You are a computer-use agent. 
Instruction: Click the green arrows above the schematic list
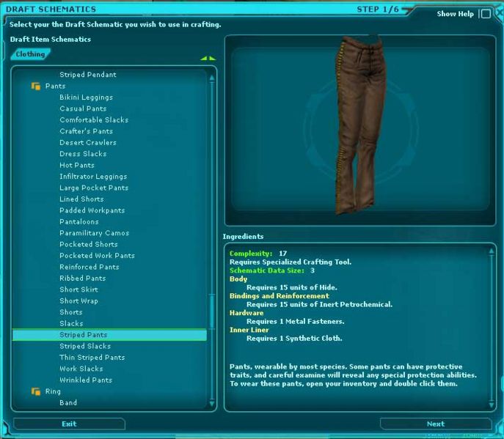[208, 58]
